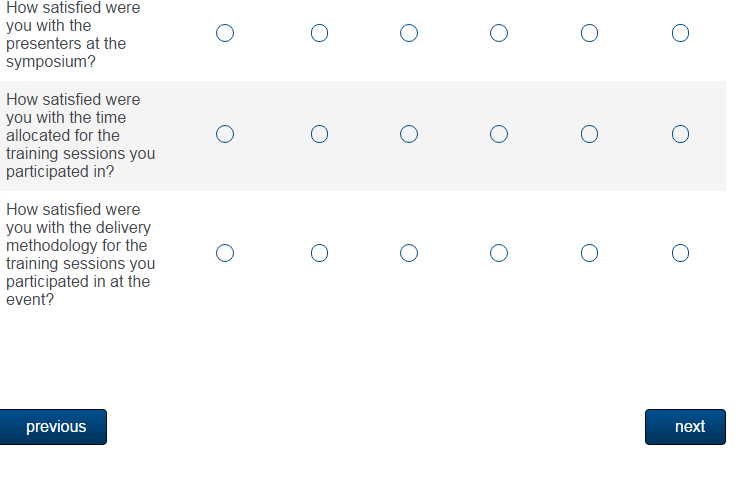Select fourth radio in presenters row
The height and width of the screenshot is (490, 736).
[x=499, y=34]
